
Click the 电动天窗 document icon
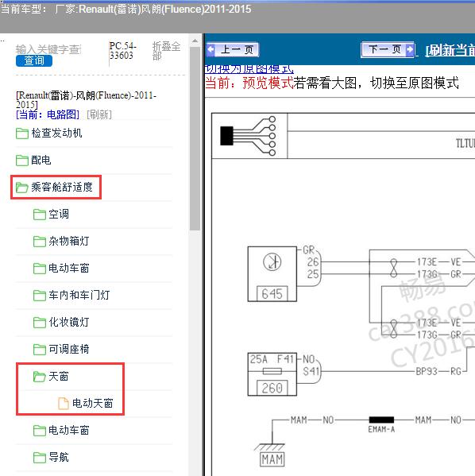63,404
